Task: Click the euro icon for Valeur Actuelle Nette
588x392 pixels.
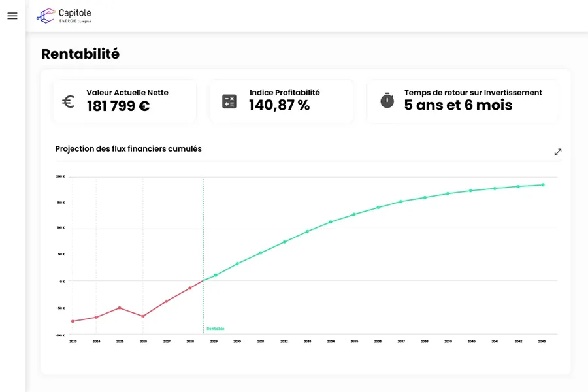Action: click(69, 101)
